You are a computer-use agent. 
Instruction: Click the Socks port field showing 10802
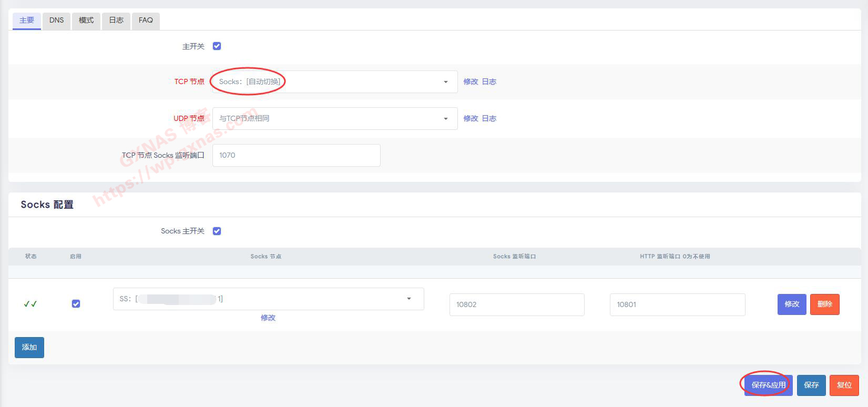click(516, 304)
